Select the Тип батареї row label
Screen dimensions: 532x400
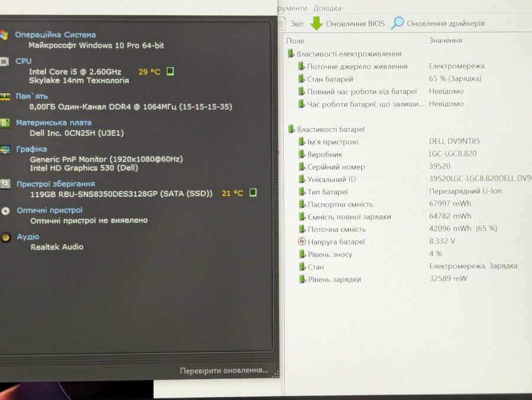click(327, 192)
